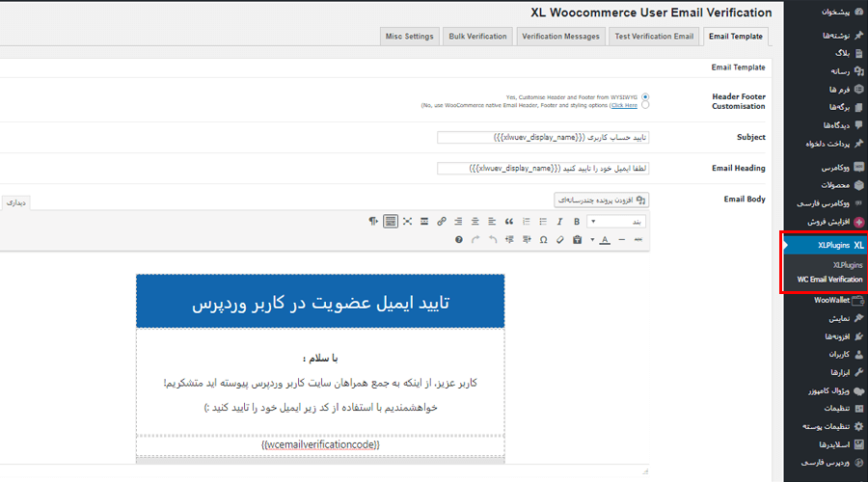Screen dimensions: 868x482
Task: Open the keyboard shortcuts help
Action: 458,240
